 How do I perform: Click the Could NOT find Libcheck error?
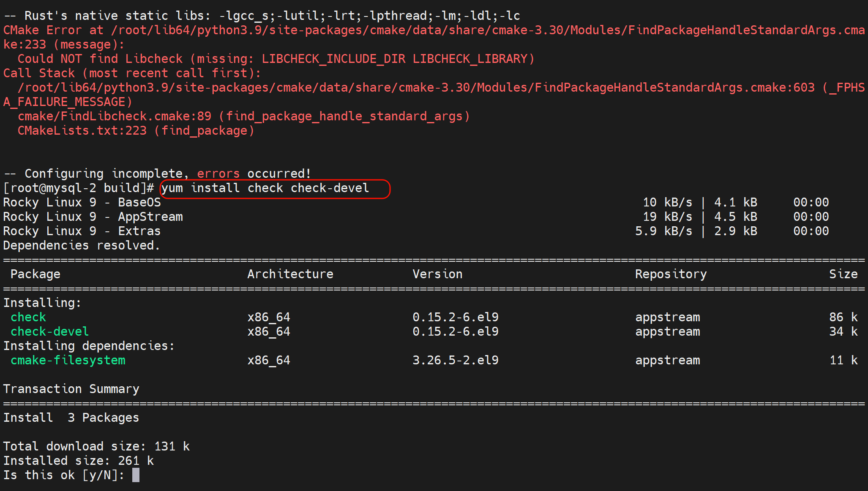[x=276, y=59]
